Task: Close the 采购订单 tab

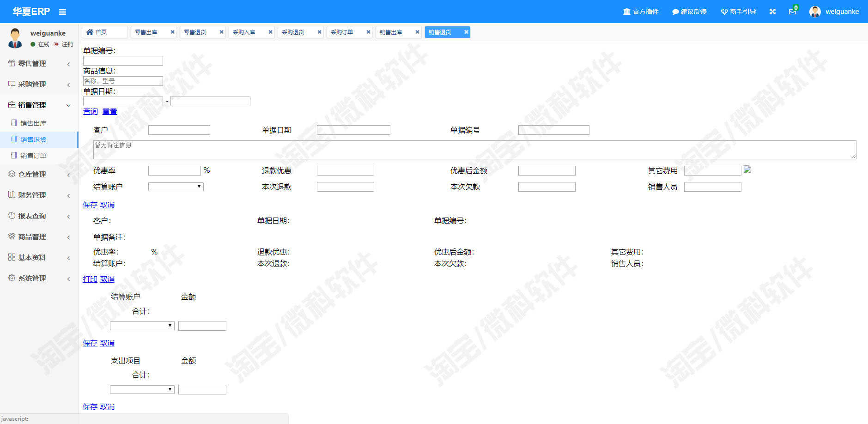Action: [368, 32]
